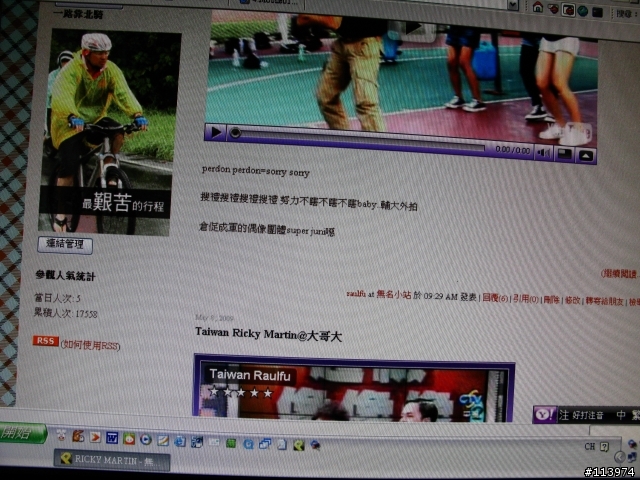This screenshot has height=480, width=640.
Task: Click the boxed red toolbar icon
Action: [568, 9]
